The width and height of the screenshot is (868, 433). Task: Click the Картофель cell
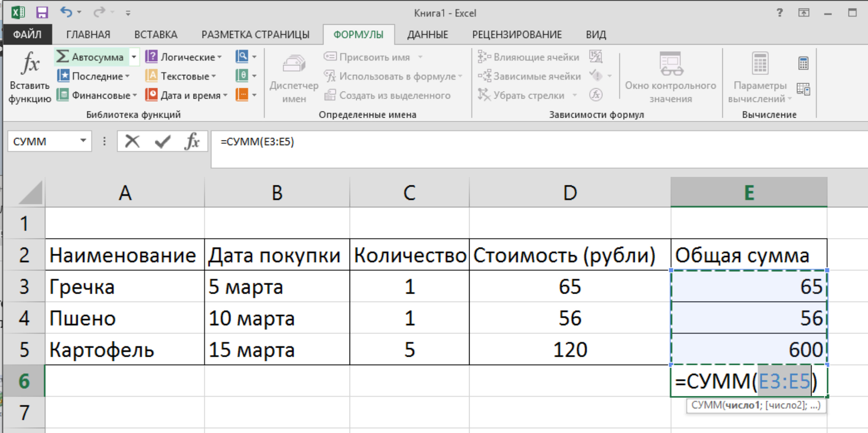[125, 350]
